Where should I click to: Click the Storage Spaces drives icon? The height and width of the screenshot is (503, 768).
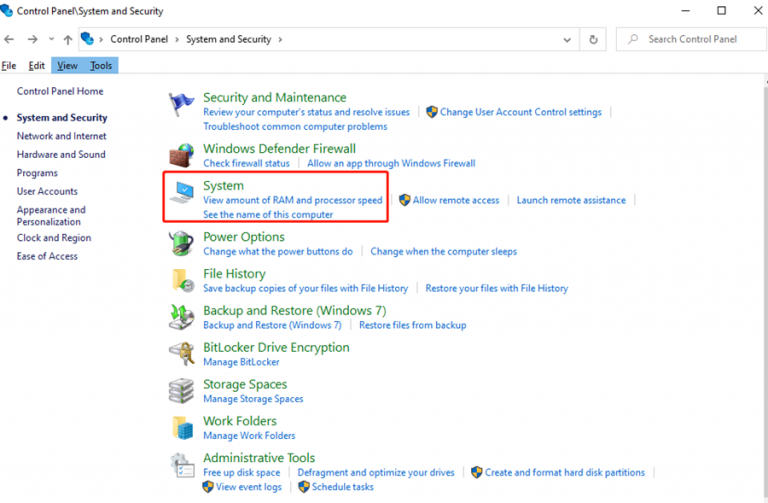point(182,390)
